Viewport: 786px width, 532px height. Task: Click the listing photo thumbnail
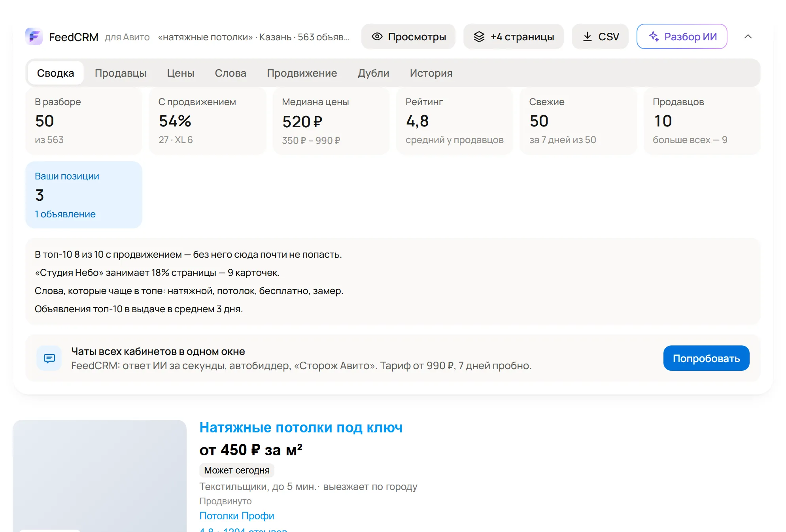tap(100, 476)
